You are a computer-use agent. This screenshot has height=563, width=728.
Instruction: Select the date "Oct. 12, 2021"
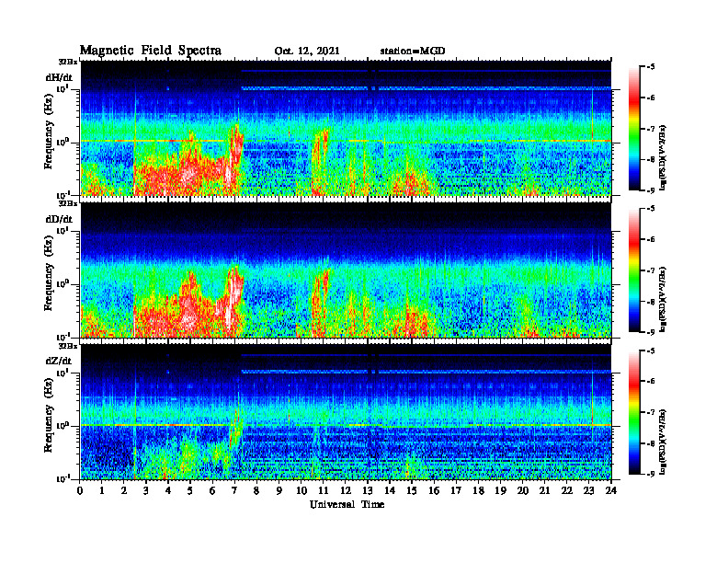[307, 52]
